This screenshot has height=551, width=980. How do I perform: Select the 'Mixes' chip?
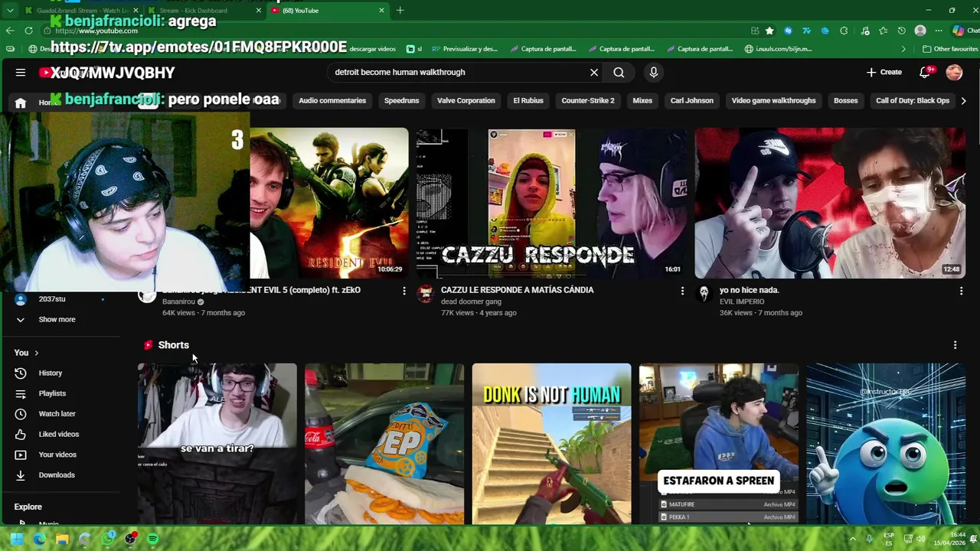pyautogui.click(x=642, y=100)
